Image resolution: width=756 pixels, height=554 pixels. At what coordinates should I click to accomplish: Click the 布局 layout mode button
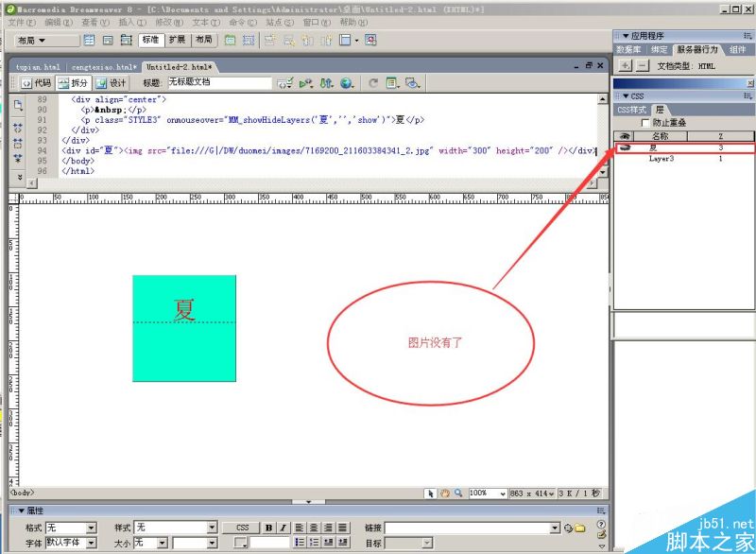pos(204,40)
